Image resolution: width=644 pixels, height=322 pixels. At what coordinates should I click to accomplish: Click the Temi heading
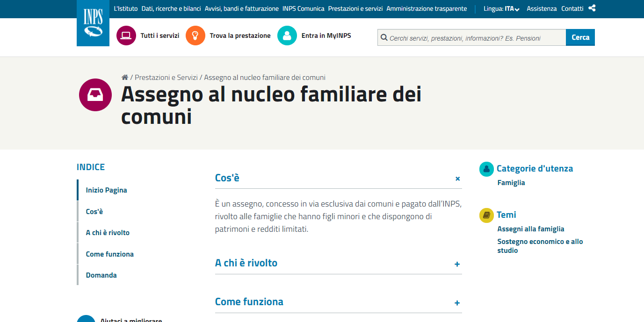pos(507,215)
